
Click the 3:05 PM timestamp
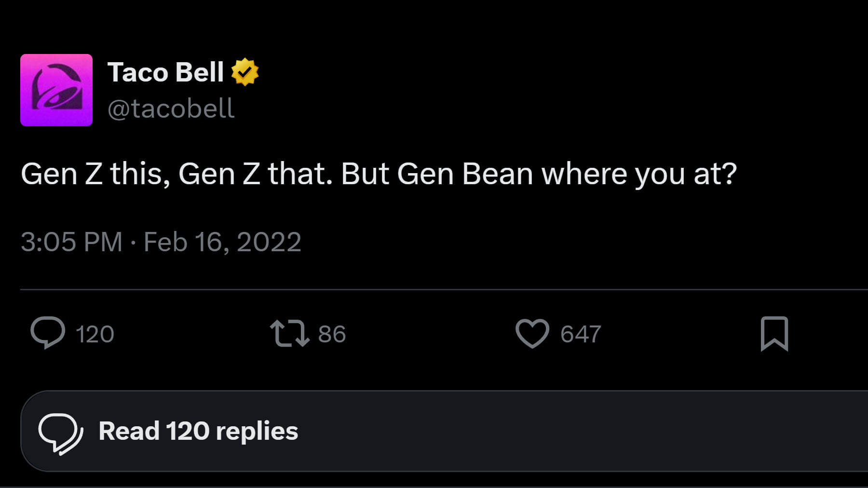71,242
